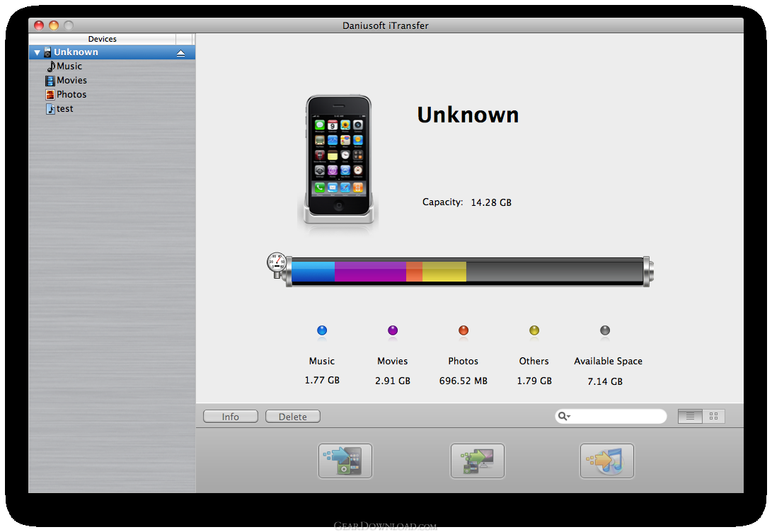
Task: Open the Movies library in sidebar
Action: point(71,80)
